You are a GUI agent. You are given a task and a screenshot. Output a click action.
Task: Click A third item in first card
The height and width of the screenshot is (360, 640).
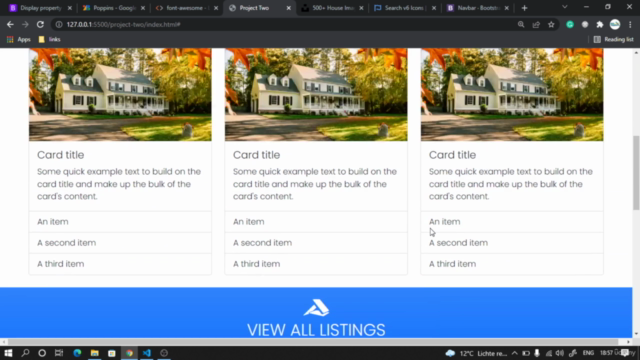[120, 264]
